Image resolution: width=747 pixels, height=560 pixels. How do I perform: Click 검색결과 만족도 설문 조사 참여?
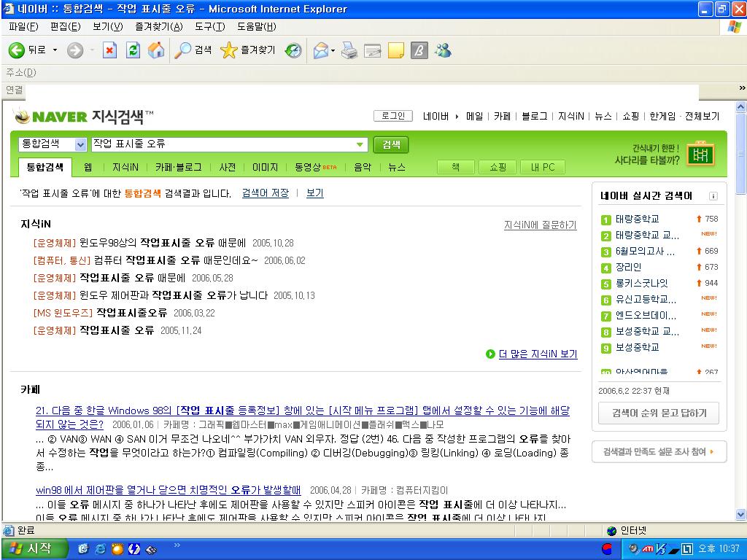659,452
